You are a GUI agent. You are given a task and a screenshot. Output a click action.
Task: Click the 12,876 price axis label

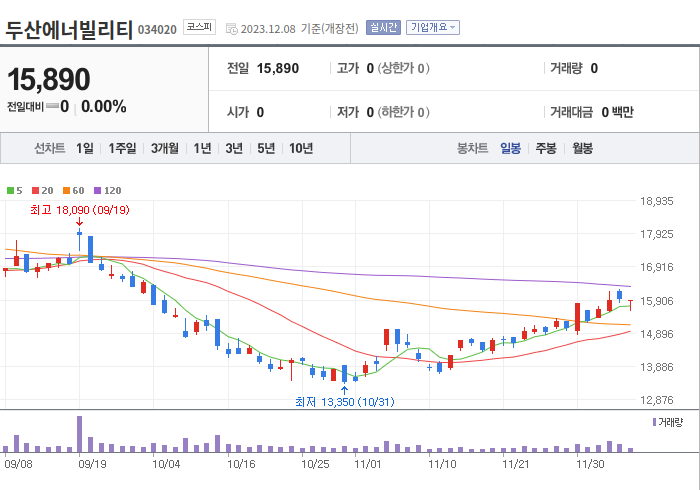point(657,400)
